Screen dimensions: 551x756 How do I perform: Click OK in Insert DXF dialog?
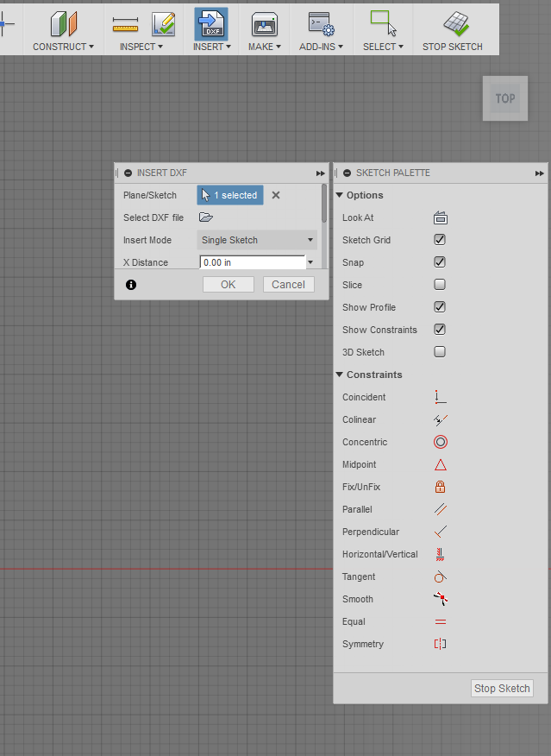click(229, 285)
